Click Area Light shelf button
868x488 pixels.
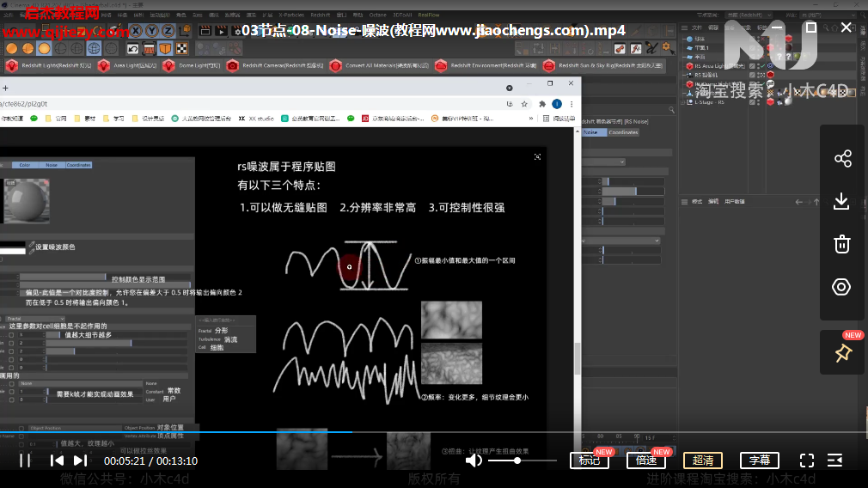click(128, 66)
